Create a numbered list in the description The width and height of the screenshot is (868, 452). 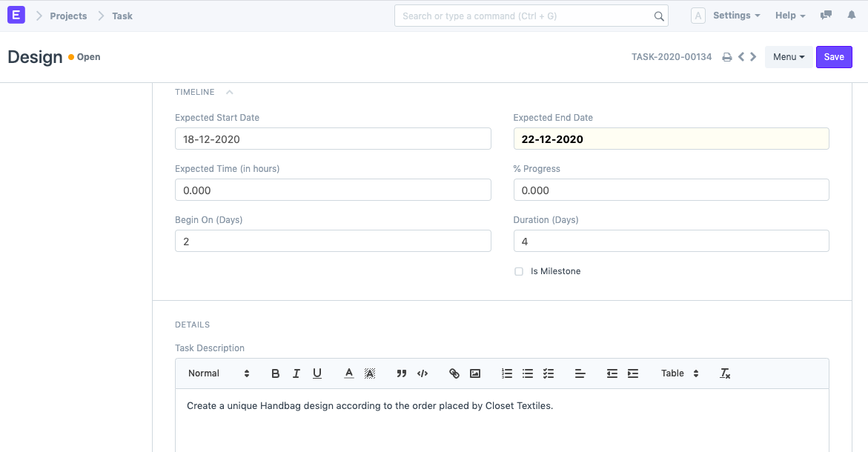(x=506, y=373)
